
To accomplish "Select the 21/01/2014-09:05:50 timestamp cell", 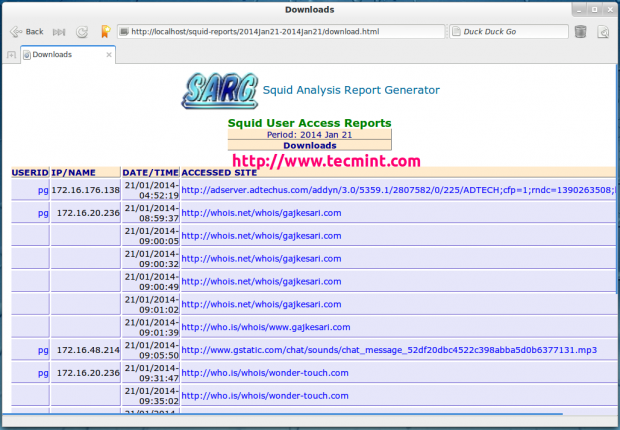I will [151, 350].
